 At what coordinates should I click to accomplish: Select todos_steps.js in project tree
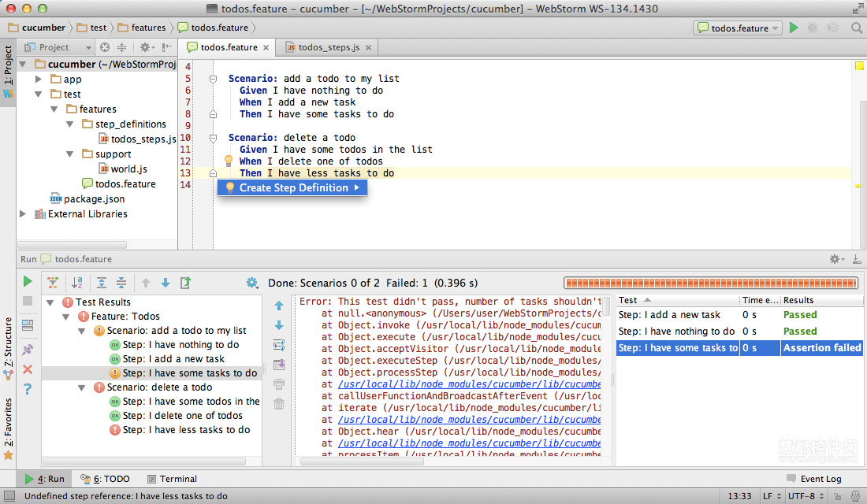pos(137,139)
